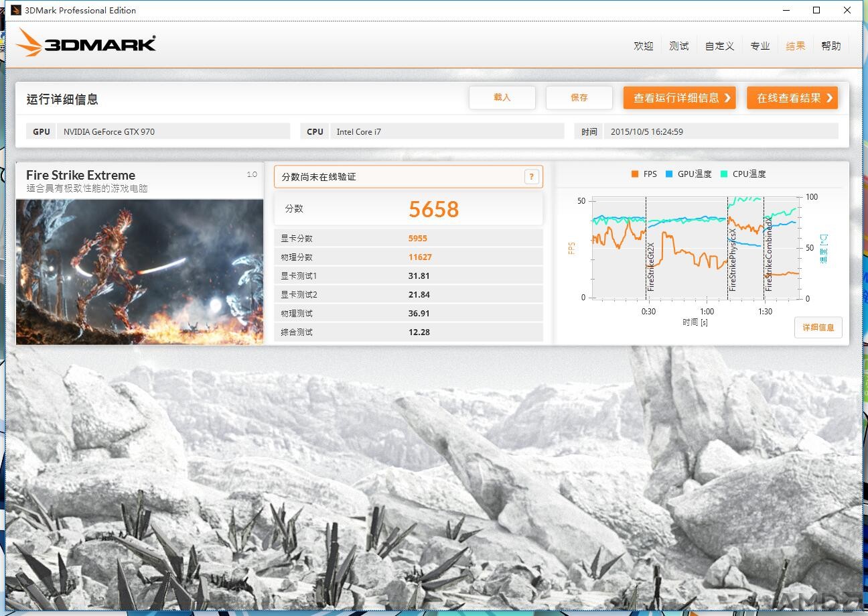Click the FireStrikeCombinedX marker label in chart
Image resolution: width=868 pixels, height=616 pixels.
coord(769,255)
